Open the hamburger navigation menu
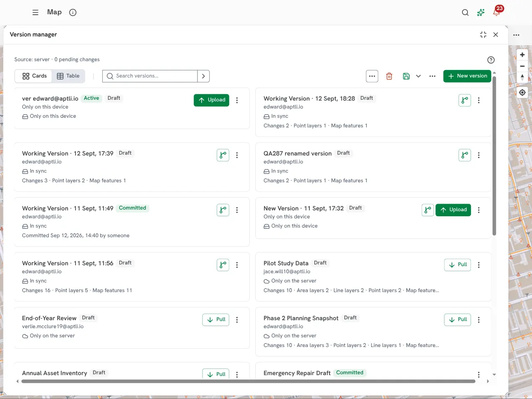This screenshot has width=532, height=399. click(x=36, y=13)
